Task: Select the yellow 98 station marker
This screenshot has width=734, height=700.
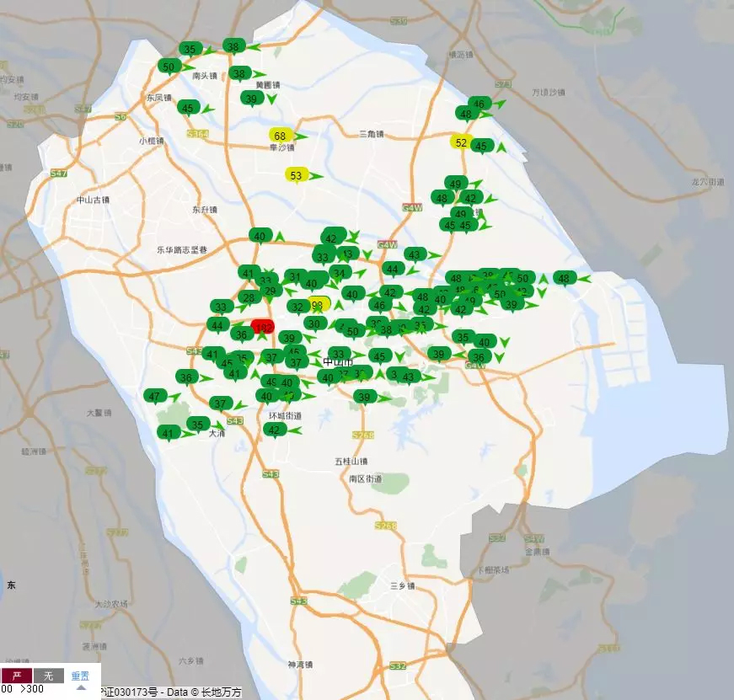Action: [x=317, y=304]
